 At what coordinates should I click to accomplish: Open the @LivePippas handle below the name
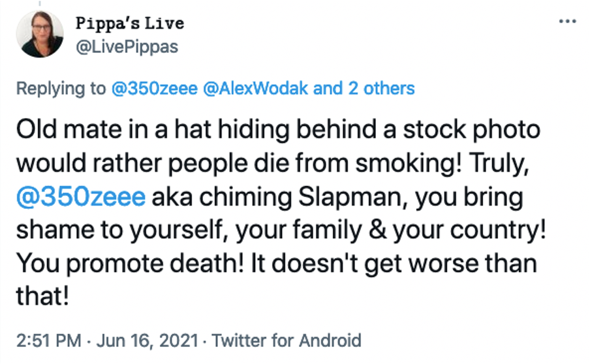[127, 47]
